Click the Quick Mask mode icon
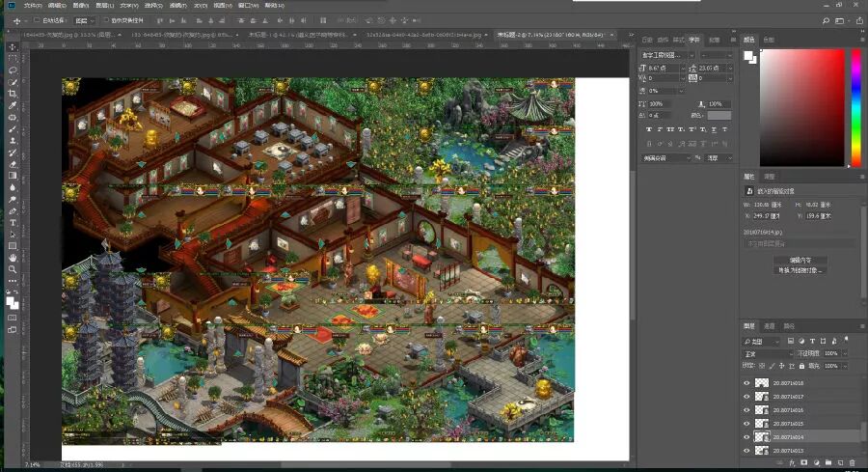868x472 pixels. point(13,318)
